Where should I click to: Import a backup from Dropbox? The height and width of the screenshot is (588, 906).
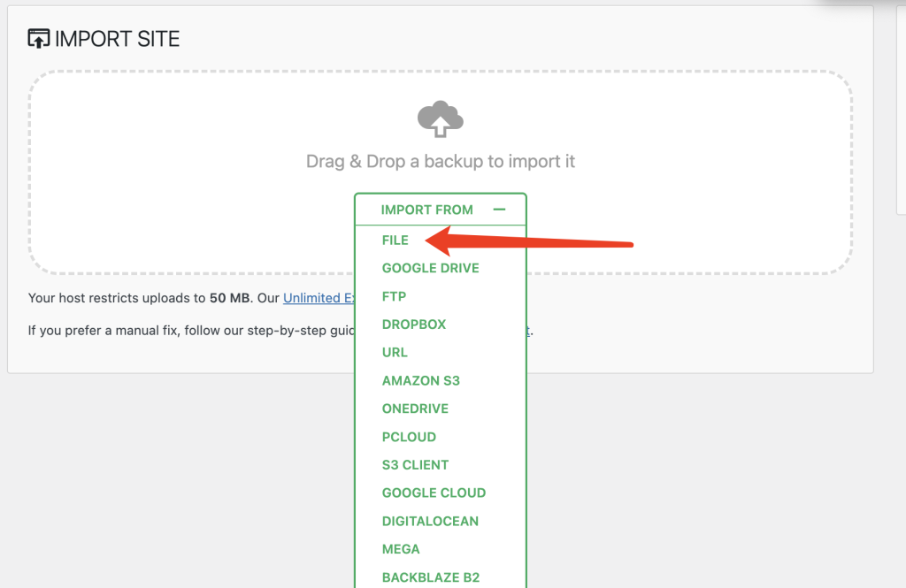point(413,325)
